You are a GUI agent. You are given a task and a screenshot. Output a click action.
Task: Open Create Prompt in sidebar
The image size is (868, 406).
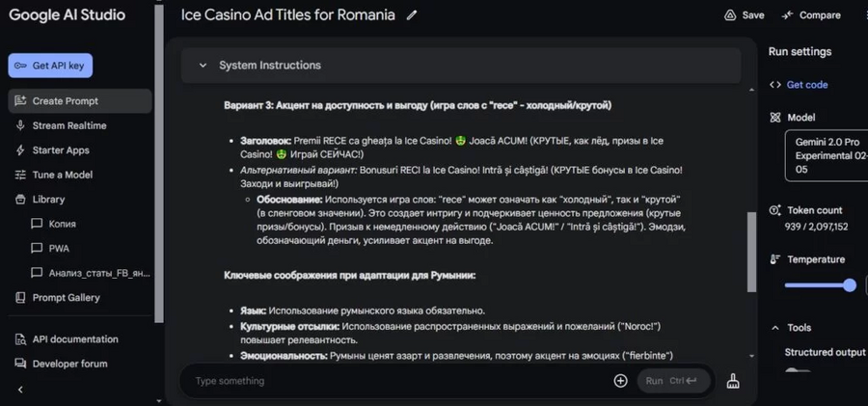(x=80, y=101)
